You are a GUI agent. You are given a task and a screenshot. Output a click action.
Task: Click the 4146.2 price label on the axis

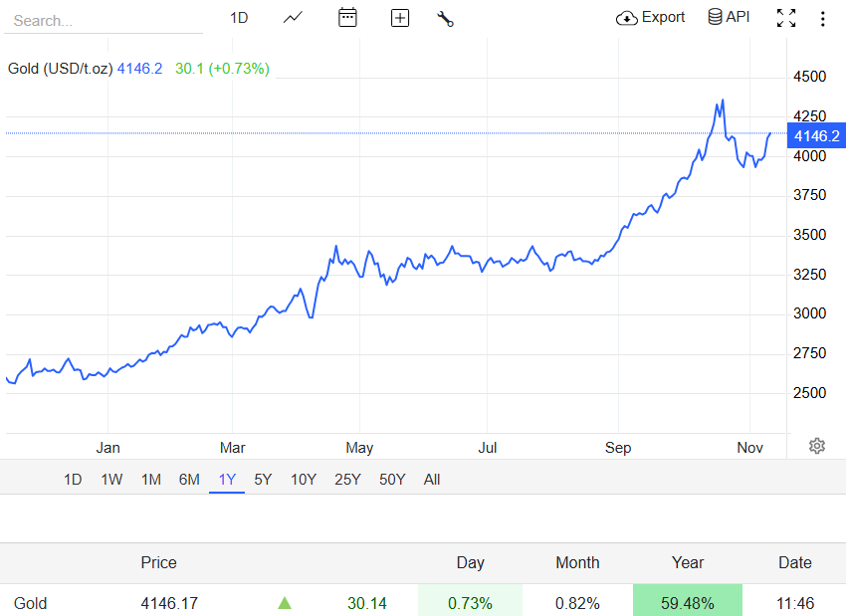pyautogui.click(x=815, y=136)
